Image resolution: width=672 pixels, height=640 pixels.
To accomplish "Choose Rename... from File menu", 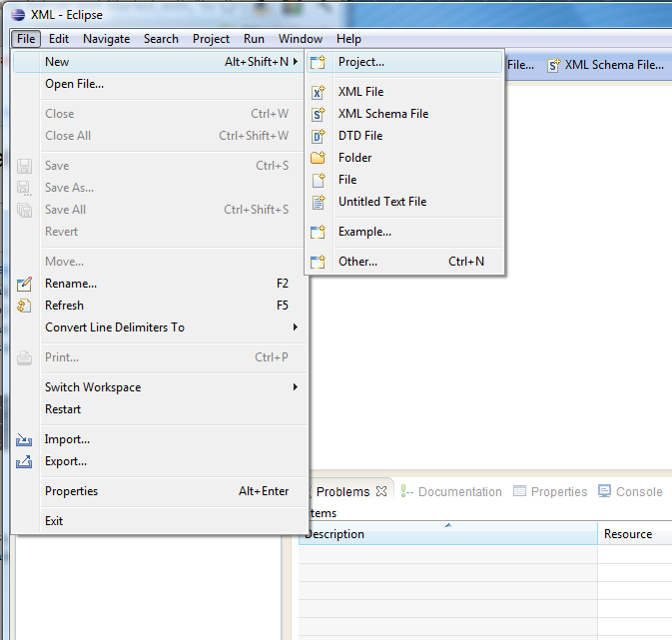I will click(x=160, y=284).
